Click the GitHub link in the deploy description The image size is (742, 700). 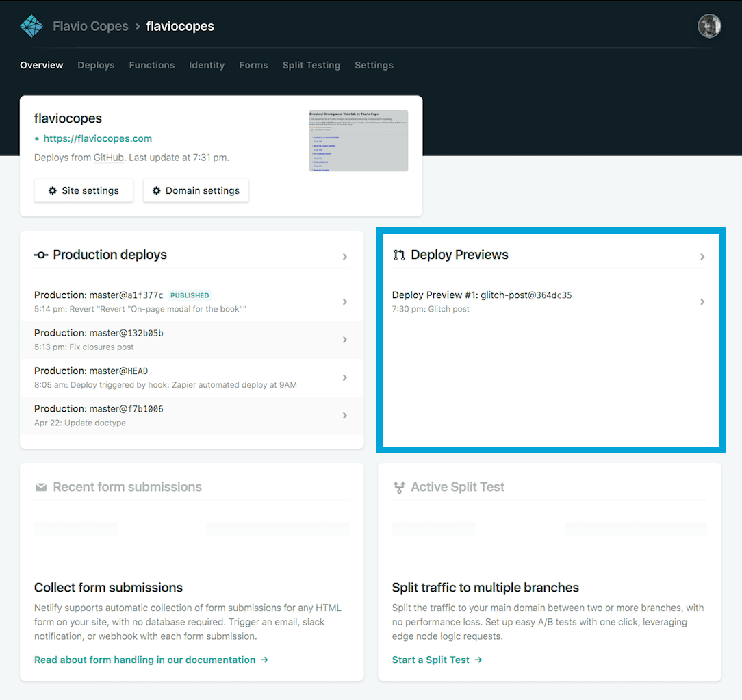tap(109, 158)
